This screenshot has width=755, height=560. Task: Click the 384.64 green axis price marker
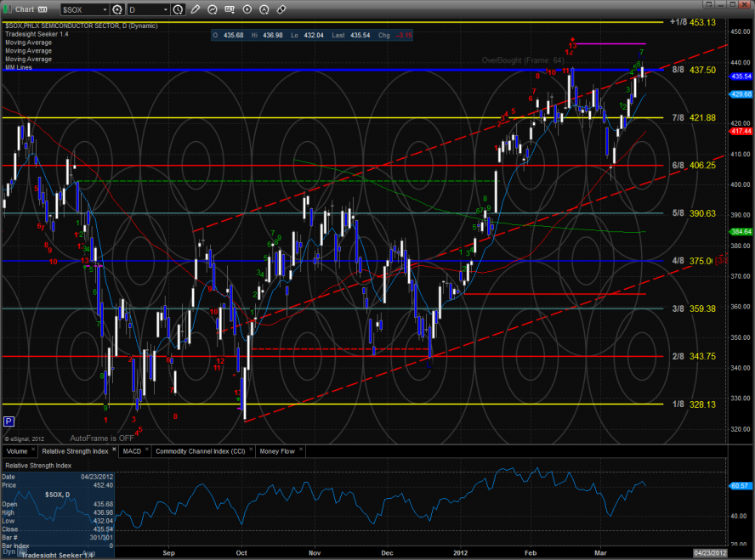[741, 231]
